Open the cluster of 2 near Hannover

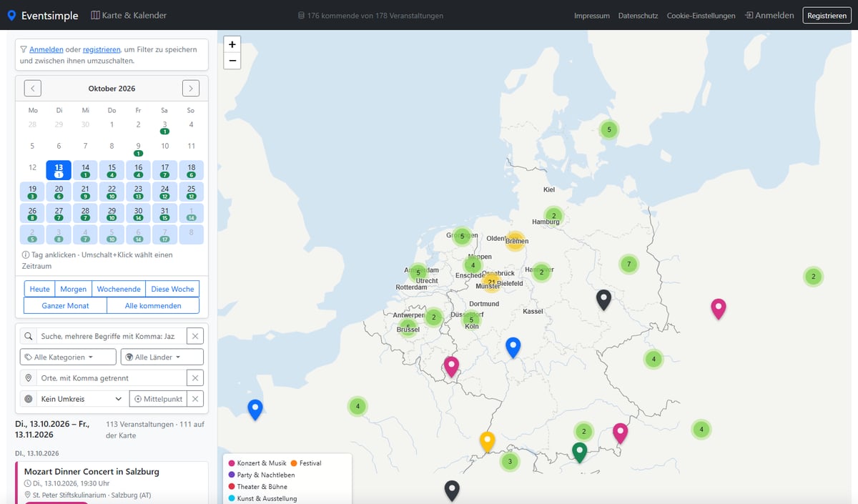click(x=542, y=272)
